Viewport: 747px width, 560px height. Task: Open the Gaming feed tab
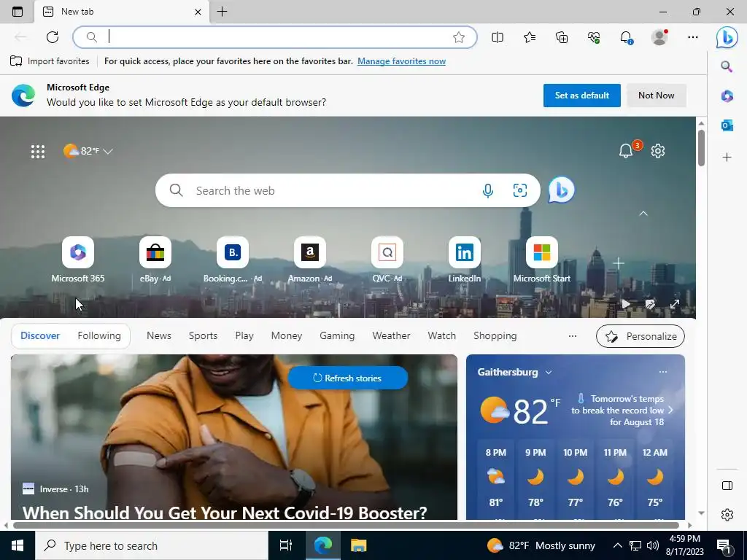pos(337,335)
